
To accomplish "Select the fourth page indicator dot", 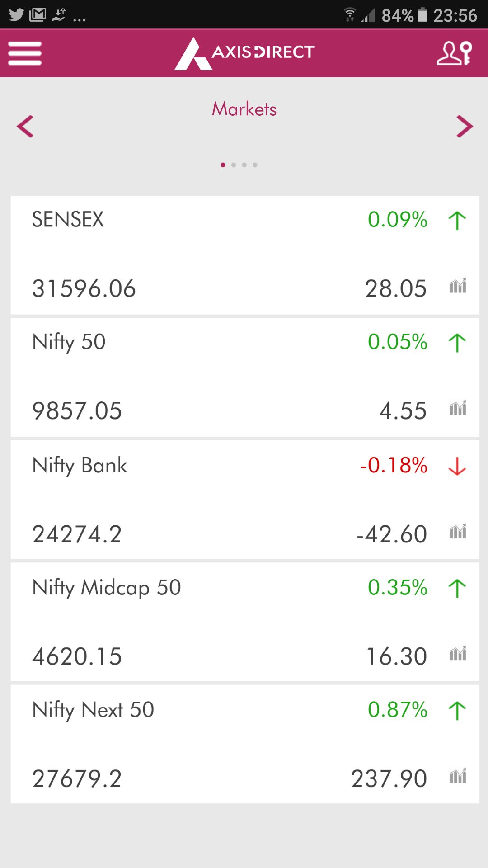I will pos(255,165).
